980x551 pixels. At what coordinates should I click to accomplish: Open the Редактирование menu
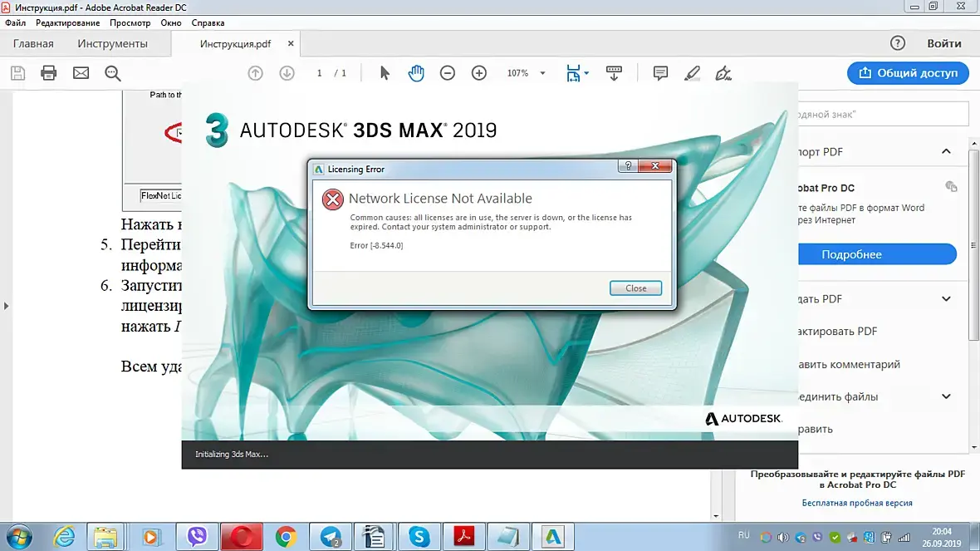click(x=67, y=22)
